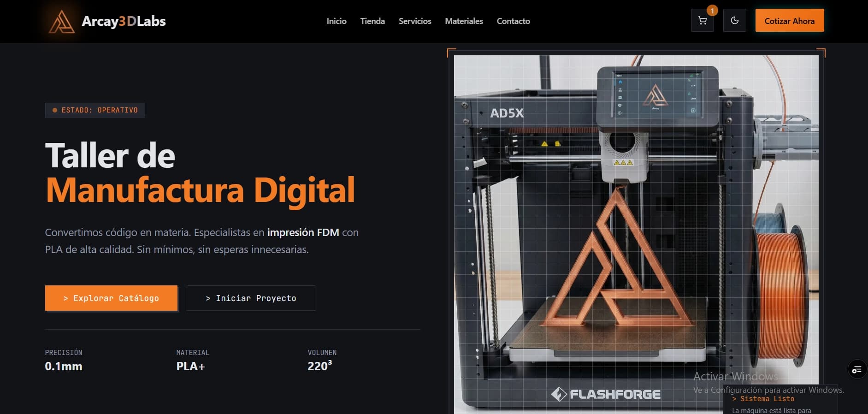Click the Iniciar Proyecto button

pos(251,298)
